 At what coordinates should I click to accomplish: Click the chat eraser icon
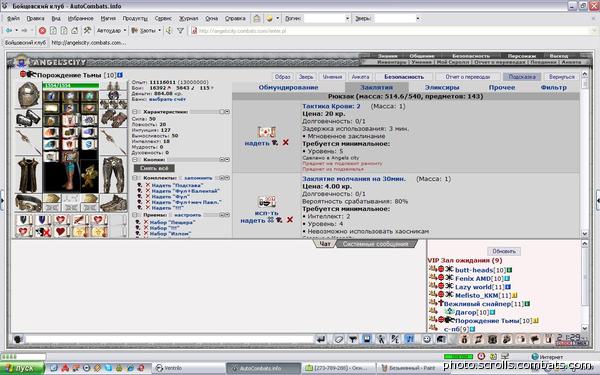coord(339,339)
